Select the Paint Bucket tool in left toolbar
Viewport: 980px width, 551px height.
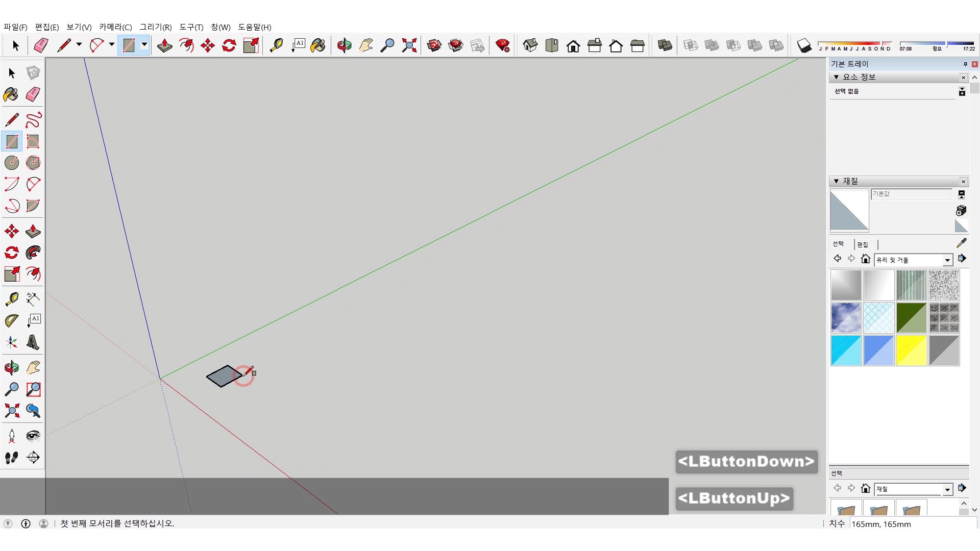pos(11,94)
